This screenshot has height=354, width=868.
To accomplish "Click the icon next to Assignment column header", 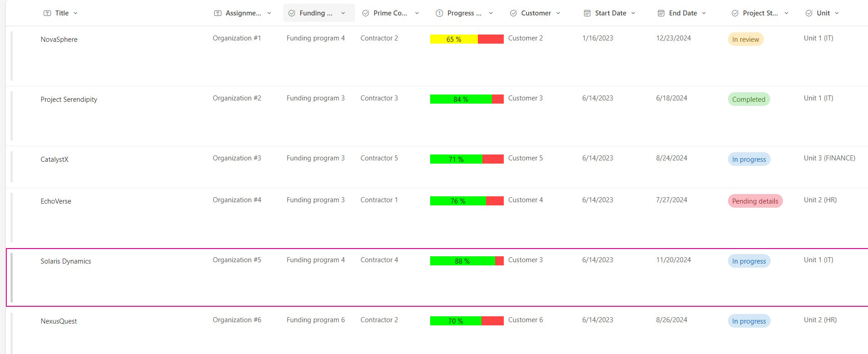I will [218, 13].
